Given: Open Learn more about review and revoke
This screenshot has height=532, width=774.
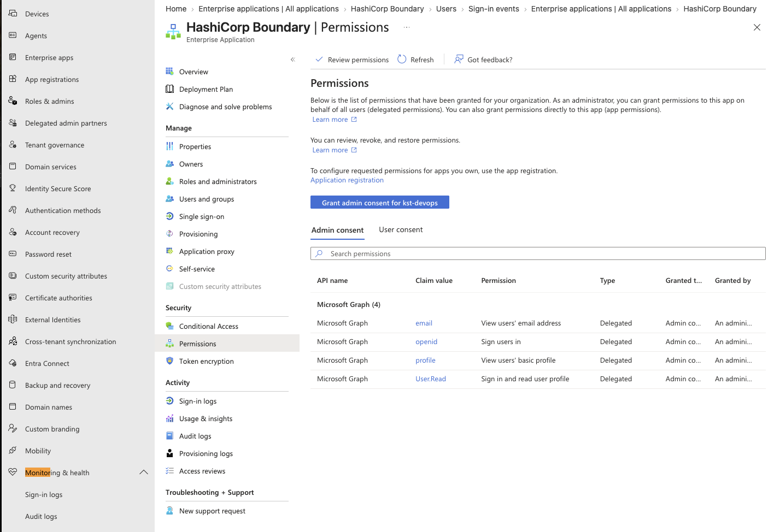Looking at the screenshot, I should tap(335, 150).
